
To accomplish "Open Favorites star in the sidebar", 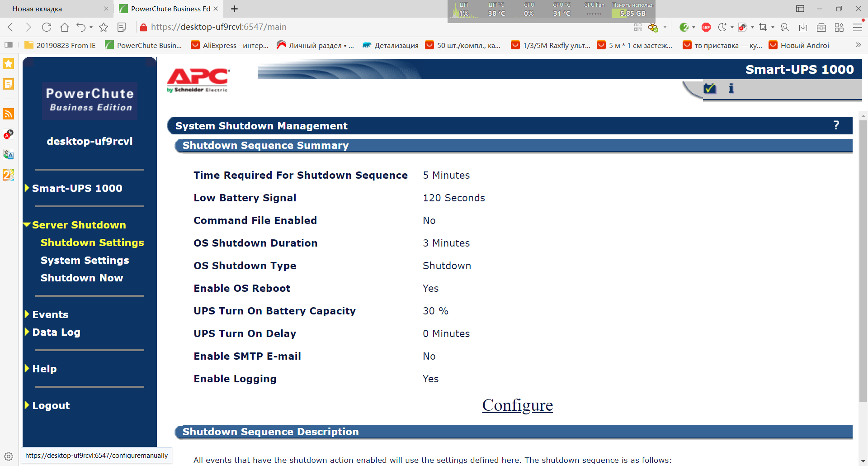I will 9,64.
